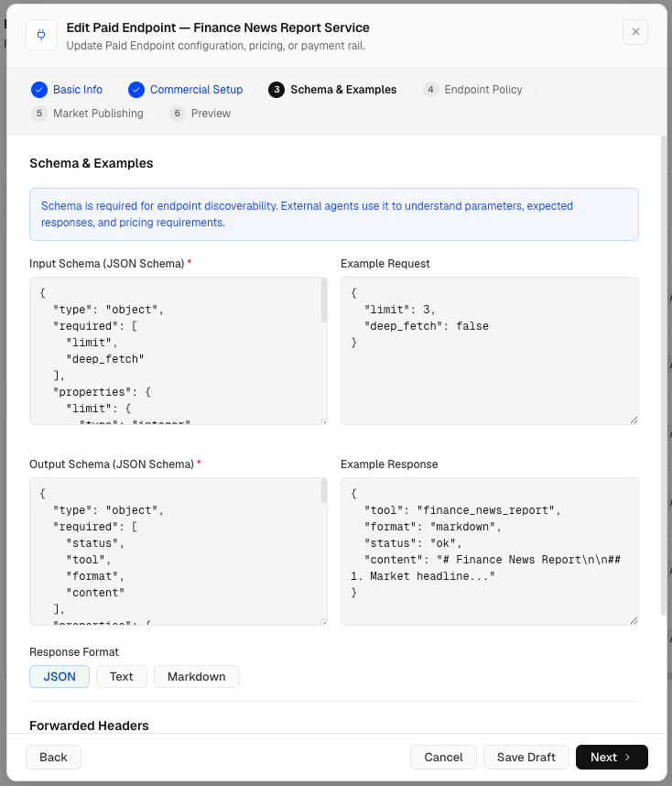Click the dialog title text
The height and width of the screenshot is (786, 672).
tap(218, 27)
